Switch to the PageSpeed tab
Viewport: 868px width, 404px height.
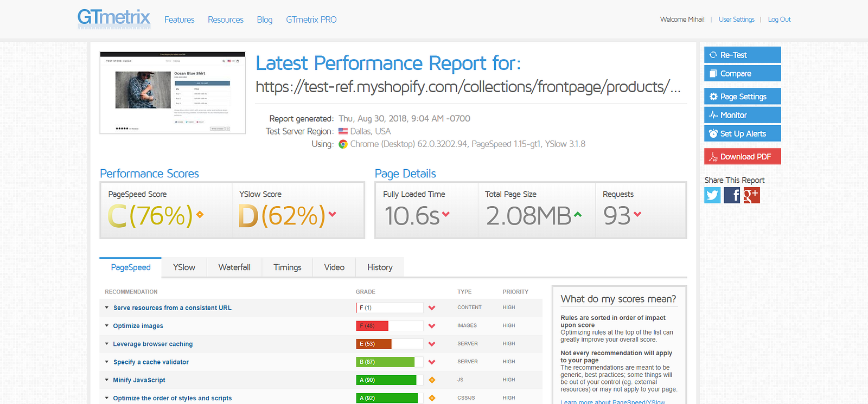click(x=131, y=267)
